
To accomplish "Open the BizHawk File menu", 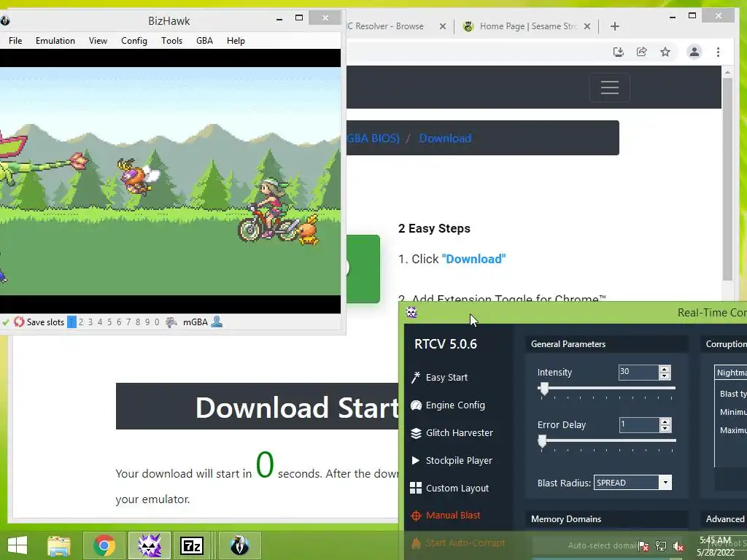I will pos(15,41).
